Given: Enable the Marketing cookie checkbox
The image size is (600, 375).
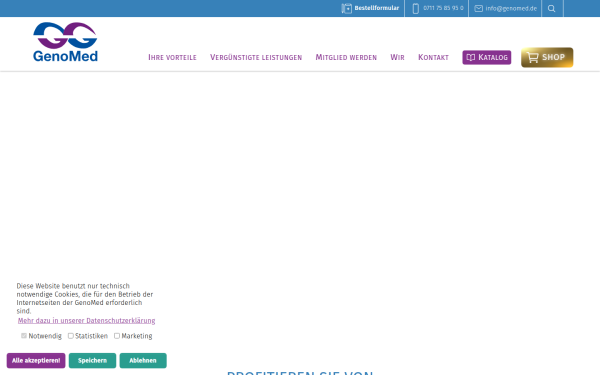Looking at the screenshot, I should 117,336.
